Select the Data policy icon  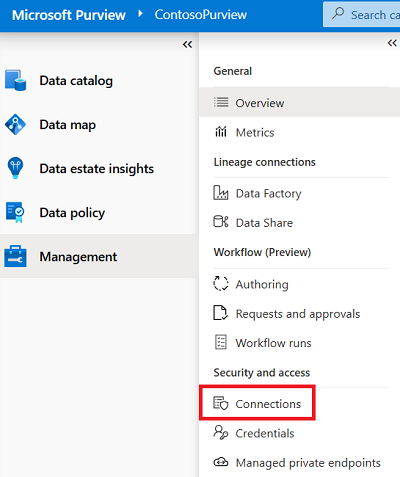point(15,212)
